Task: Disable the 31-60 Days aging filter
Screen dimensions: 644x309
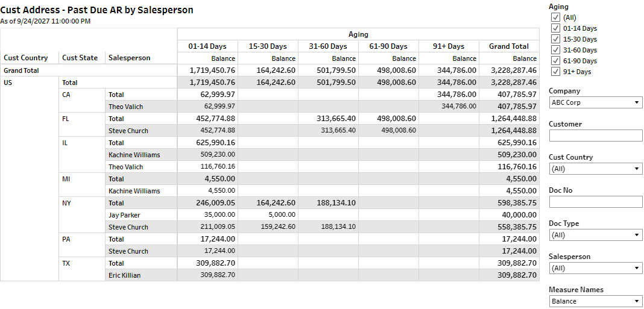Action: pos(555,50)
